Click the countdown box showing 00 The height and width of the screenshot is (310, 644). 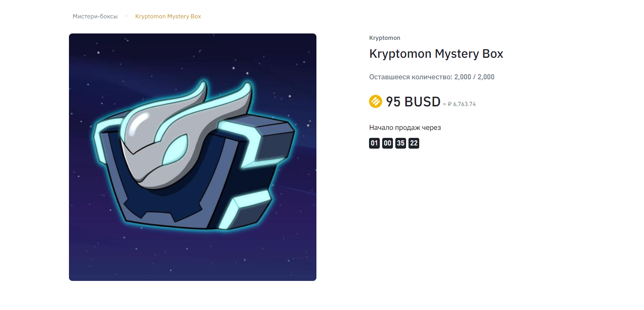point(387,143)
